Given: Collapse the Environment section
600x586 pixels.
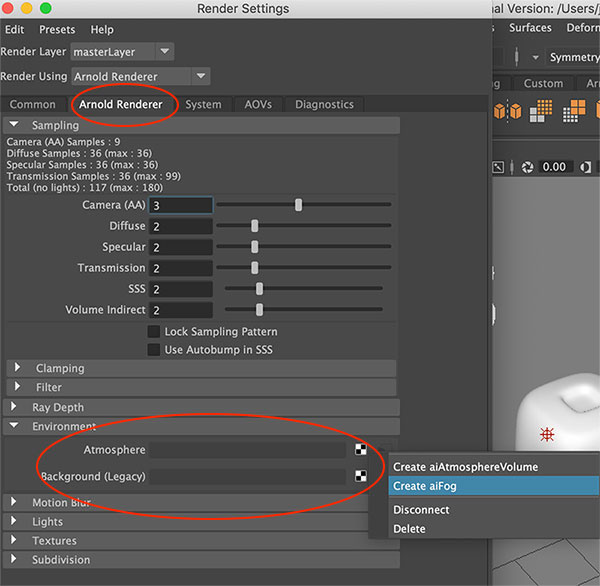Looking at the screenshot, I should (201, 426).
